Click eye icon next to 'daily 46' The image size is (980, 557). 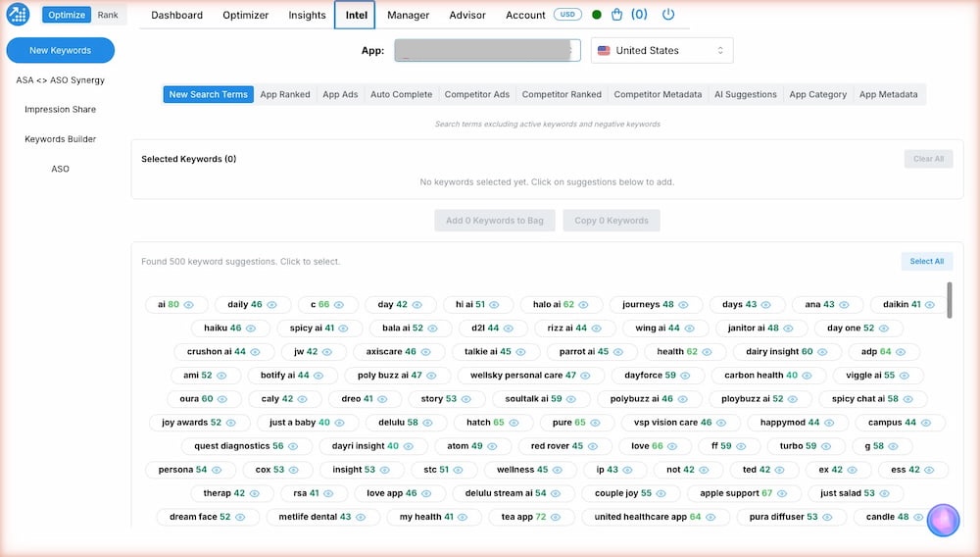[271, 304]
